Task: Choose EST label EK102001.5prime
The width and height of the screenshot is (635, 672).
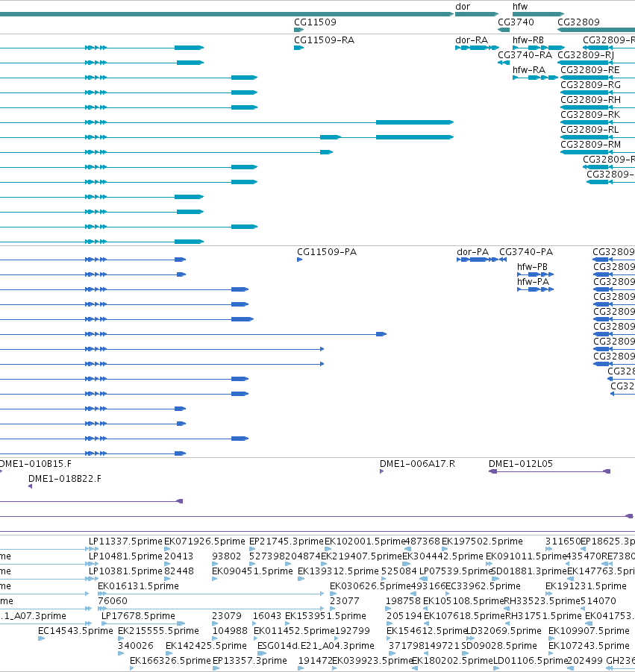Action: point(365,541)
